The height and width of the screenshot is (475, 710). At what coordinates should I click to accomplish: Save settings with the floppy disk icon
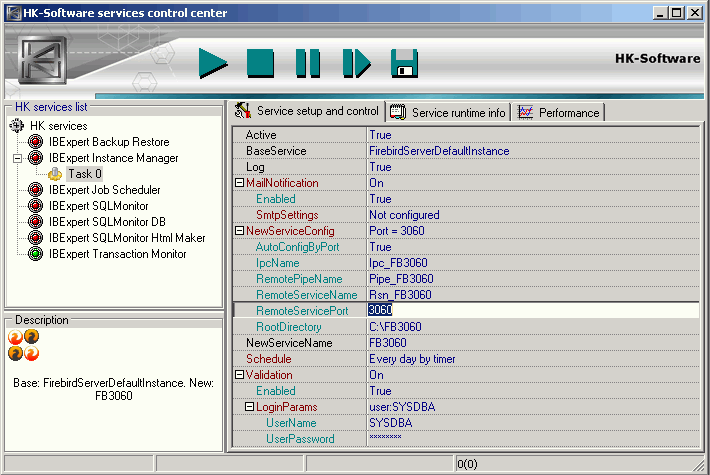(x=404, y=63)
